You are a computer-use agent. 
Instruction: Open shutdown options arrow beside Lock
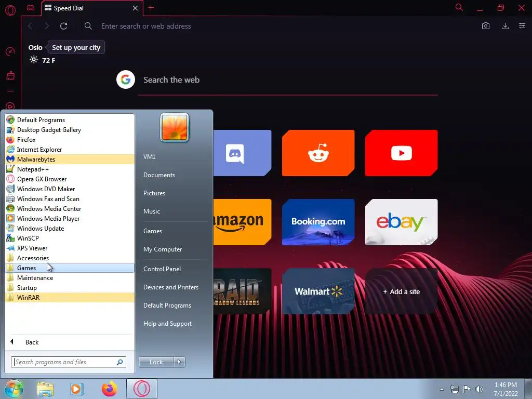[x=179, y=362]
